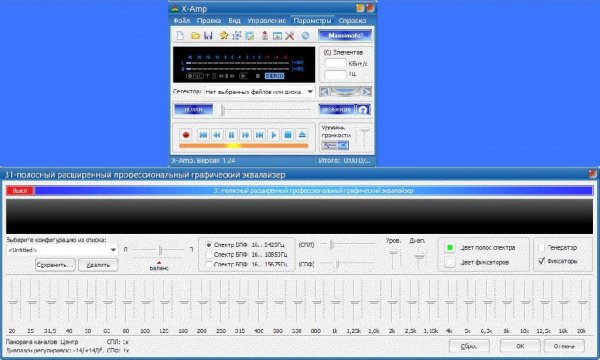The height and width of the screenshot is (360, 600).
Task: Pick the green spectrum bands color swatch
Action: [450, 248]
